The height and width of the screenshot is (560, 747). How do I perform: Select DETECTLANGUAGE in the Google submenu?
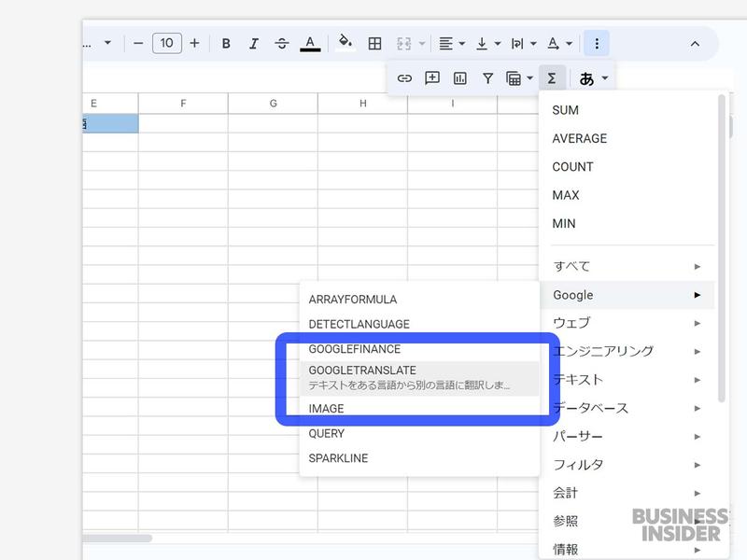[419, 324]
